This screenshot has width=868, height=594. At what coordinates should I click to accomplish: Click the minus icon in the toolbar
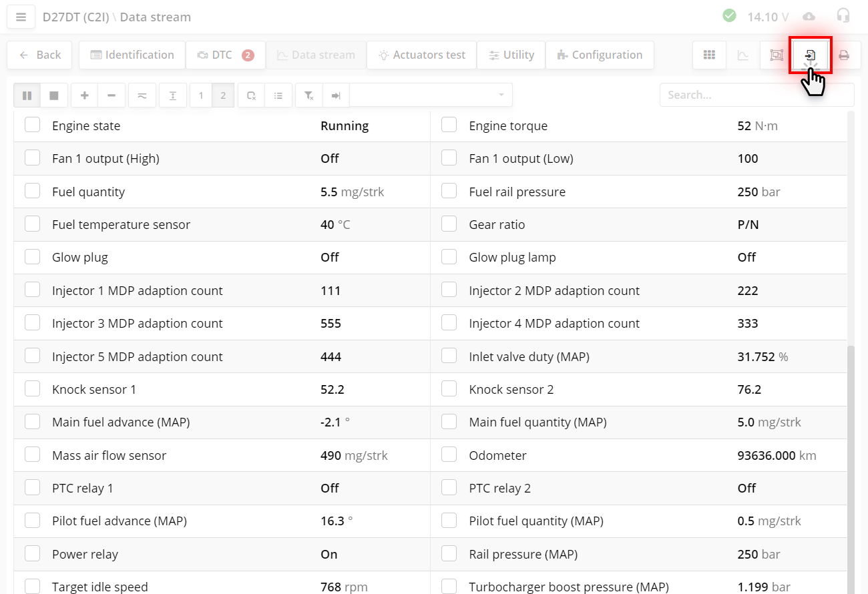coord(112,95)
